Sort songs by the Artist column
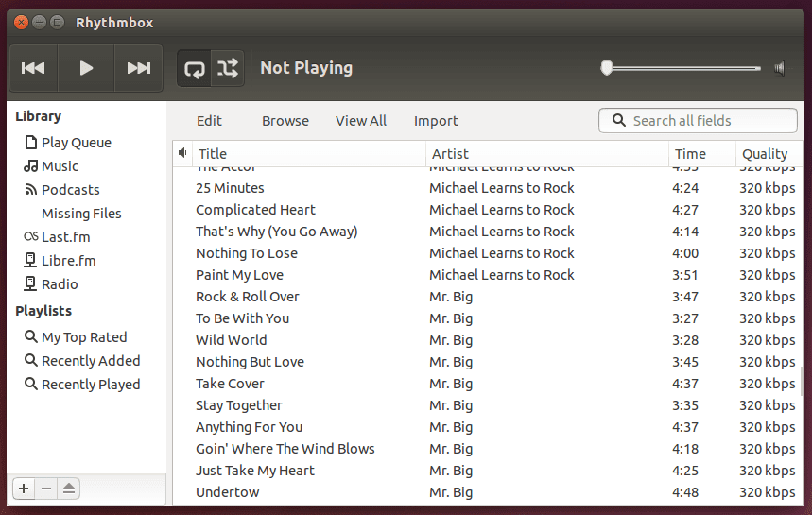Image resolution: width=812 pixels, height=515 pixels. coord(546,154)
